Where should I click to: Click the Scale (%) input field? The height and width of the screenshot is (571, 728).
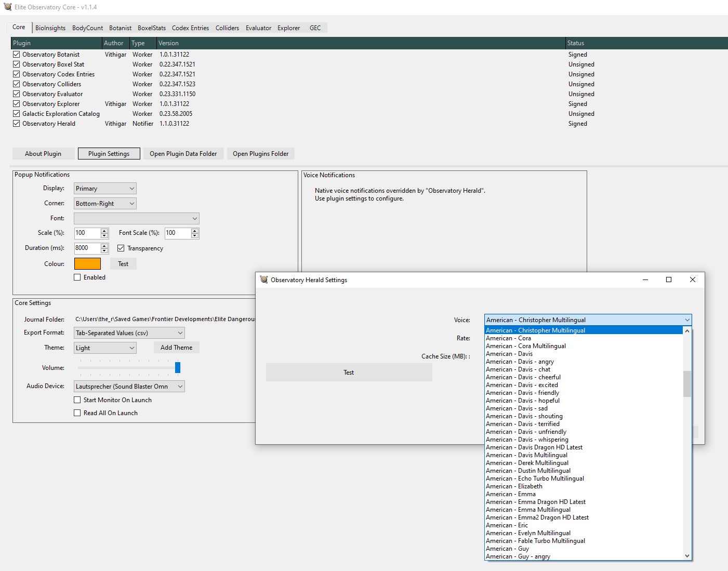click(87, 233)
